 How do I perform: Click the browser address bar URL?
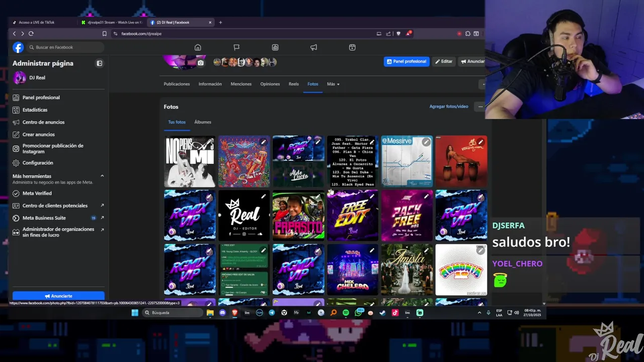[x=141, y=34]
